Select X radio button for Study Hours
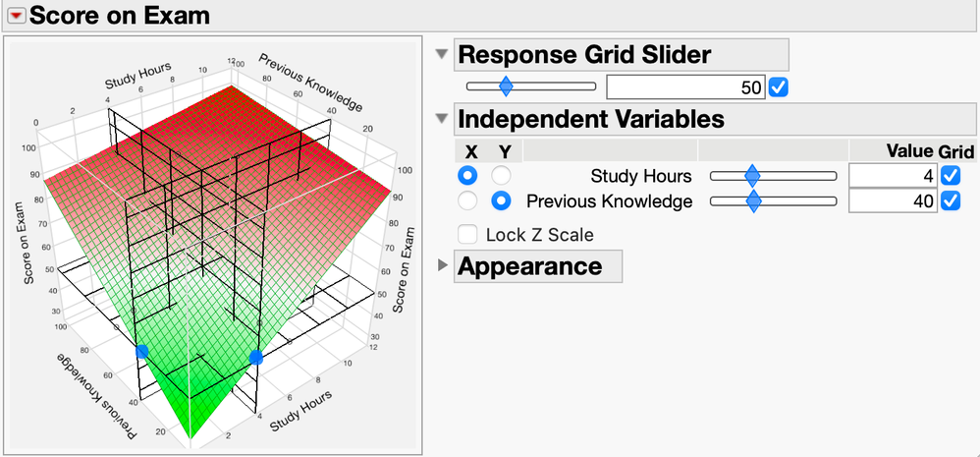Viewport: 980px width, 457px height. click(468, 176)
